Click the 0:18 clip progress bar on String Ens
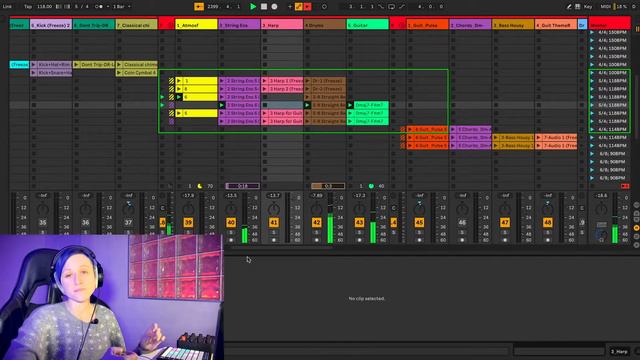This screenshot has height=360, width=640. [x=242, y=186]
